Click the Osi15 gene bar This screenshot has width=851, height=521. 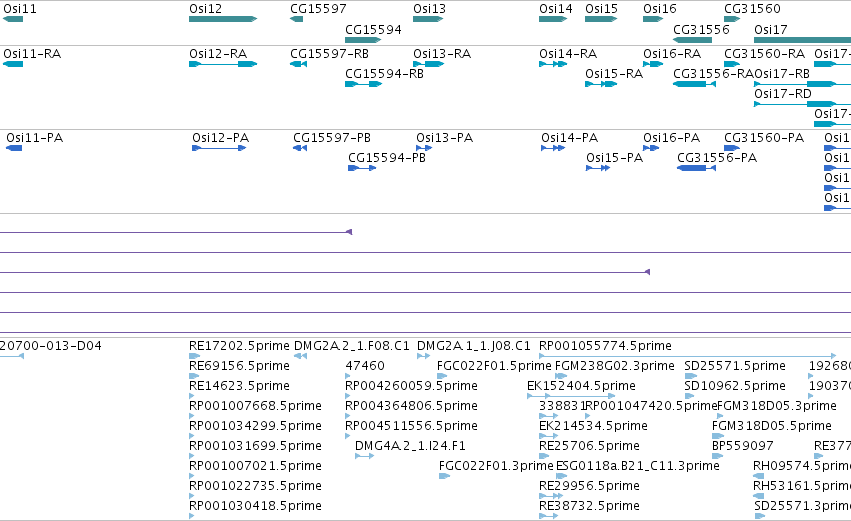[x=601, y=19]
